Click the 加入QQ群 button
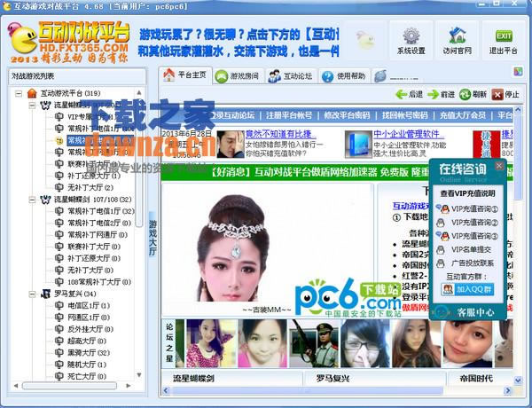 [467, 289]
